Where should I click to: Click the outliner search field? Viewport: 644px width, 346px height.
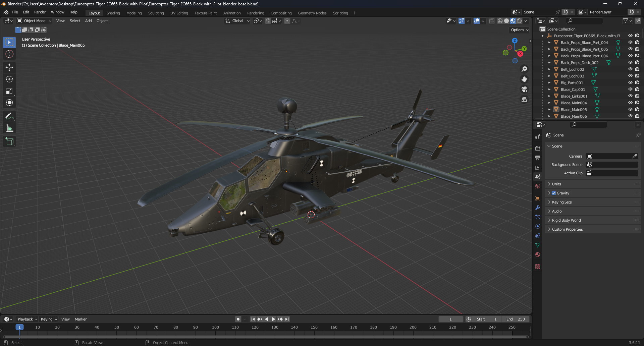tap(584, 21)
